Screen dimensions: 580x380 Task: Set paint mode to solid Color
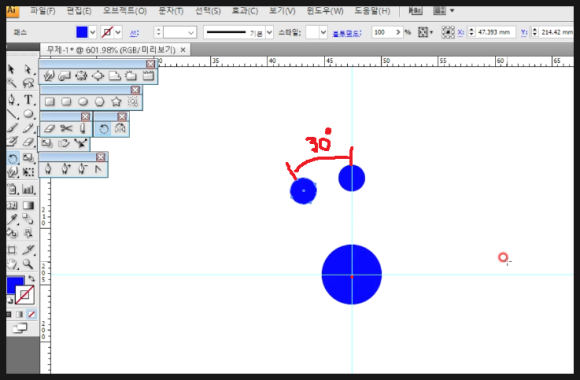coord(9,314)
